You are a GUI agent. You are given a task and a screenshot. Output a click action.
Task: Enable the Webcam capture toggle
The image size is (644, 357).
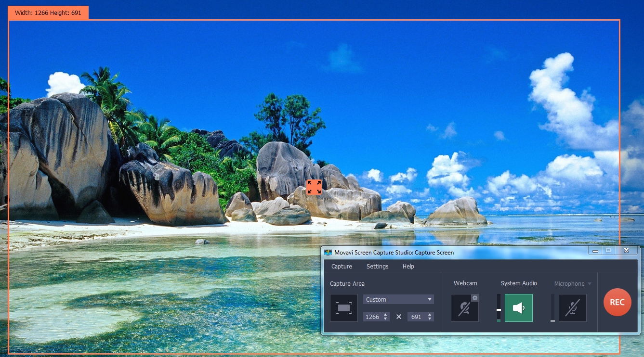point(464,308)
